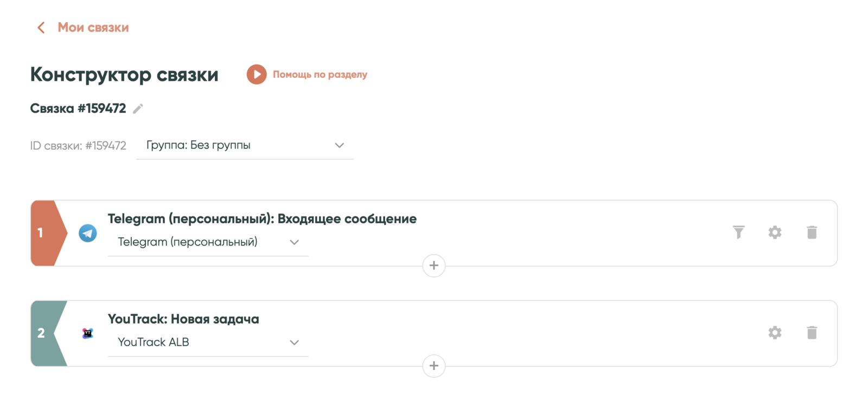868x407 pixels.
Task: Add a step after the Telegram block
Action: pos(434,266)
